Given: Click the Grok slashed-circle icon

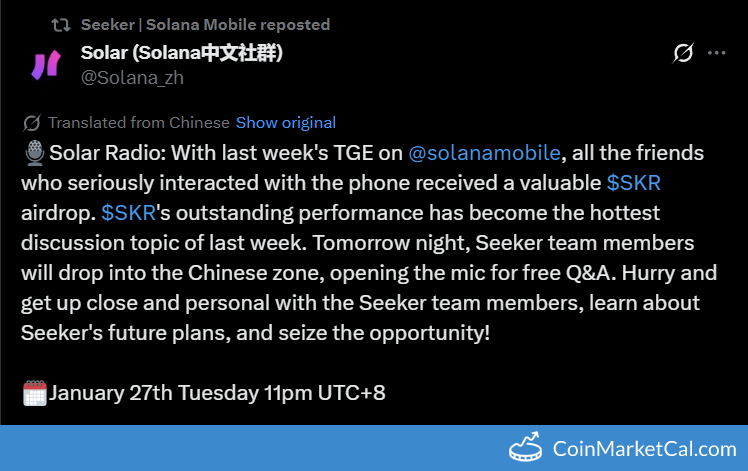Looking at the screenshot, I should click(683, 53).
